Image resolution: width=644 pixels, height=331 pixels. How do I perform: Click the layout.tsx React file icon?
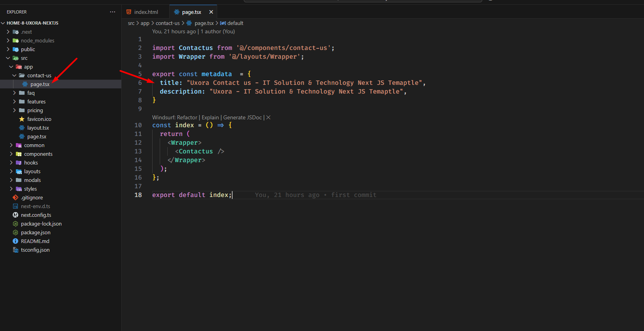[22, 128]
